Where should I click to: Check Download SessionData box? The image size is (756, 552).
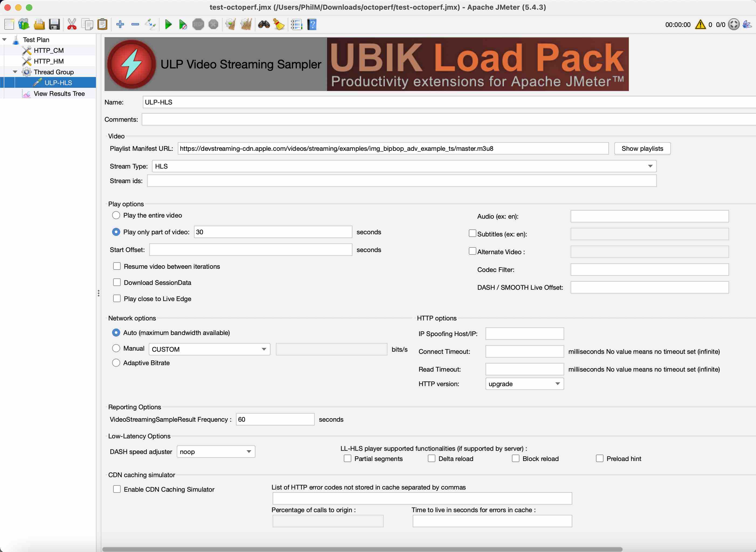coord(117,282)
